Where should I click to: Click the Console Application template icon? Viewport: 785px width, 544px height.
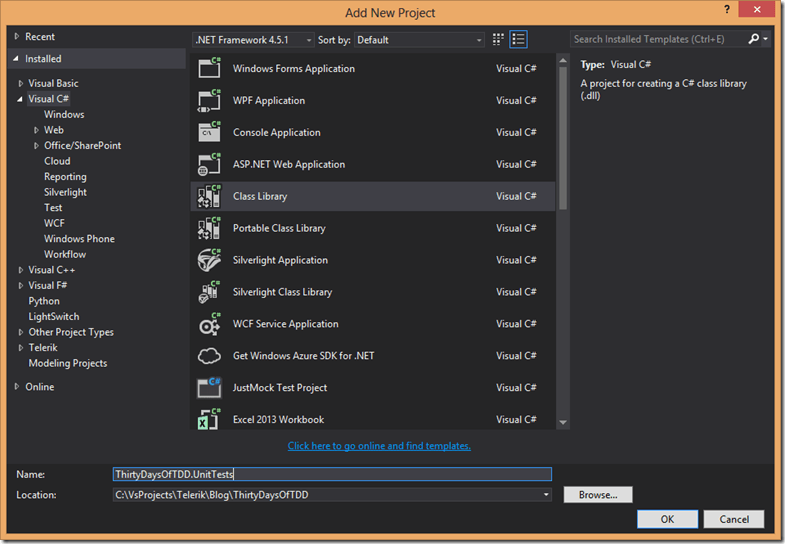(x=209, y=132)
